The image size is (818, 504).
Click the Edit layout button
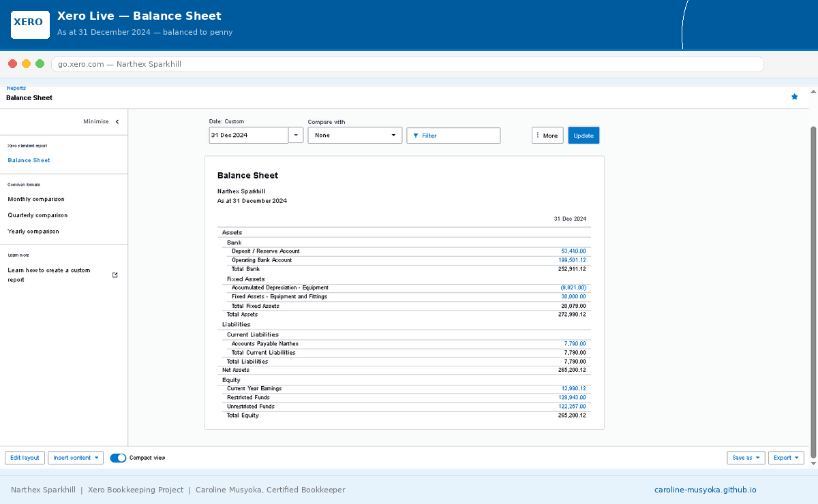click(25, 458)
